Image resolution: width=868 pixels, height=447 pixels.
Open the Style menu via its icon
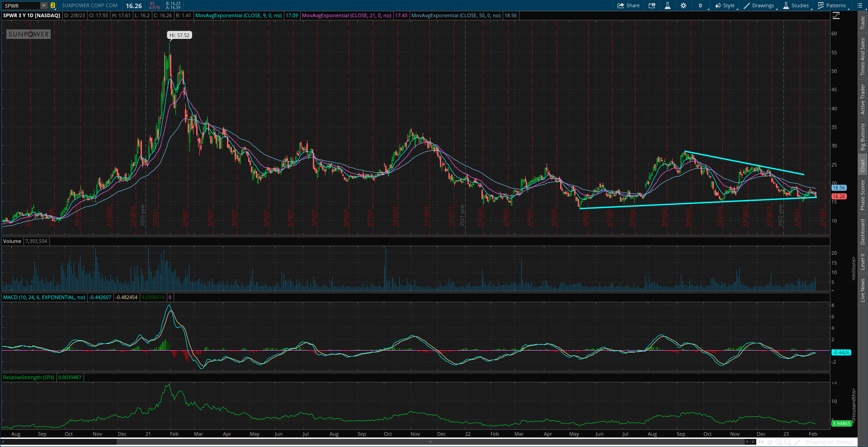[725, 5]
